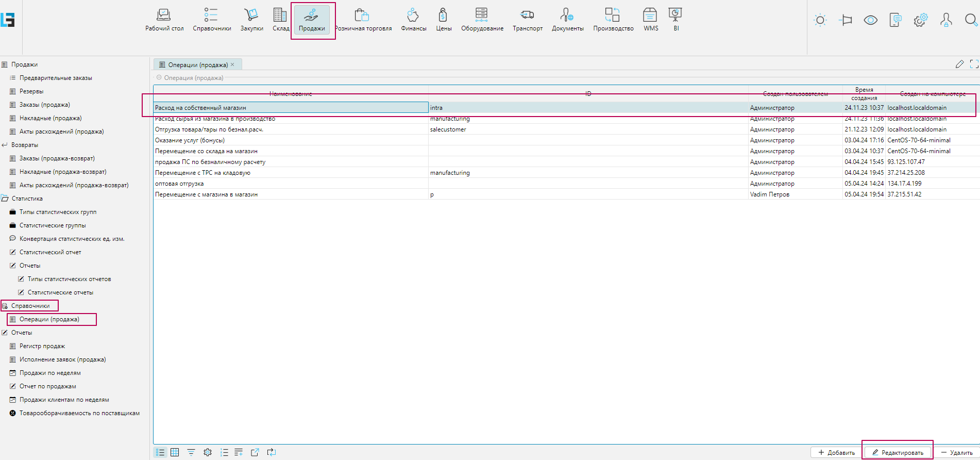Click the WMS module icon

click(x=650, y=20)
